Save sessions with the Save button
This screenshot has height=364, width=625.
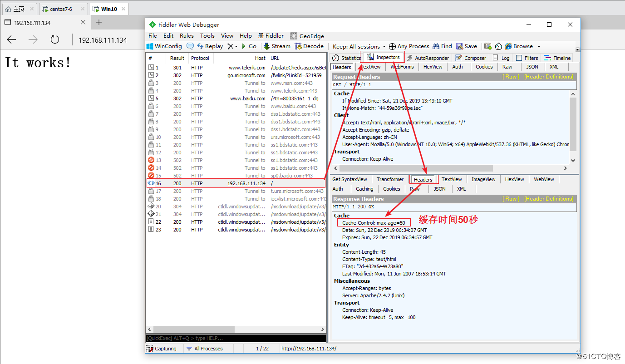pyautogui.click(x=467, y=46)
